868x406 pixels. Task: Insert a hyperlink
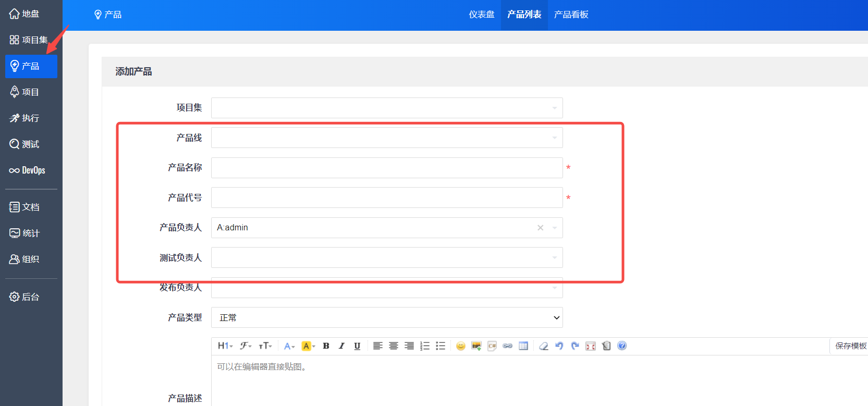[x=508, y=346]
